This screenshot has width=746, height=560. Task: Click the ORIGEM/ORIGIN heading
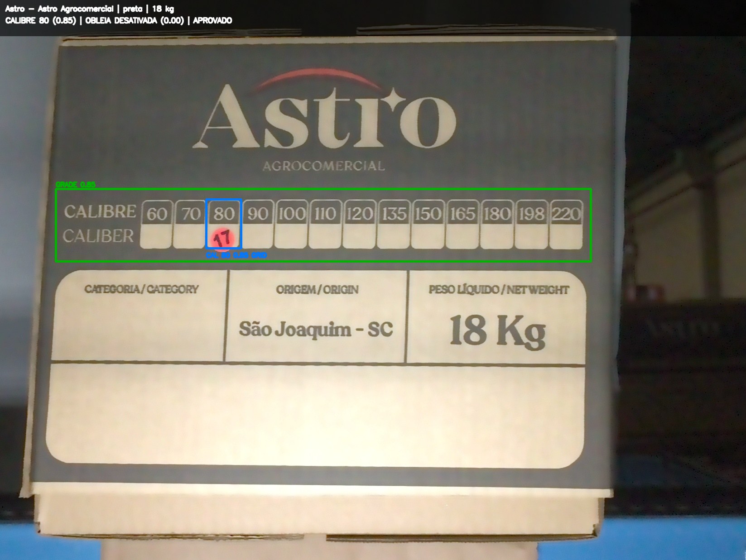coord(318,290)
